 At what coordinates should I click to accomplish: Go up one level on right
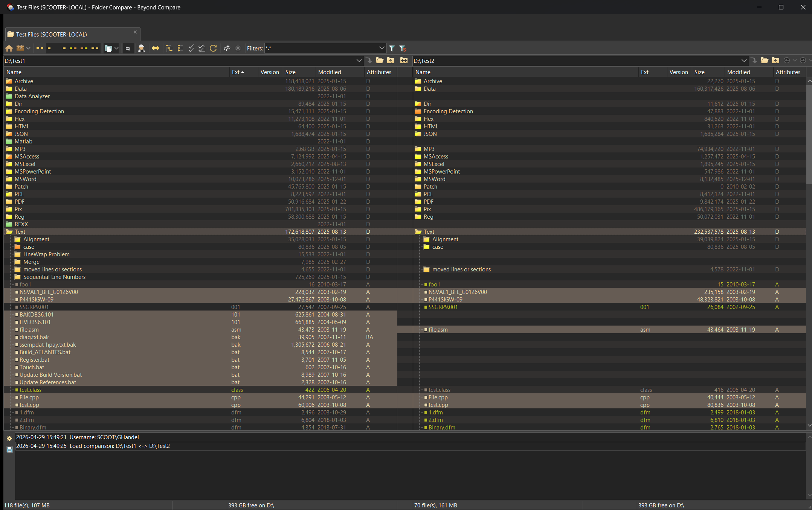pyautogui.click(x=776, y=61)
